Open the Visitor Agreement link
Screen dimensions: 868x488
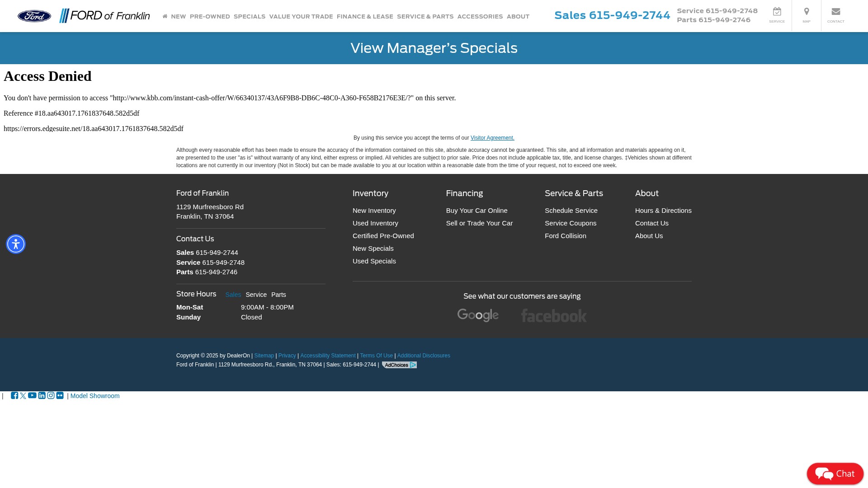tap(492, 138)
